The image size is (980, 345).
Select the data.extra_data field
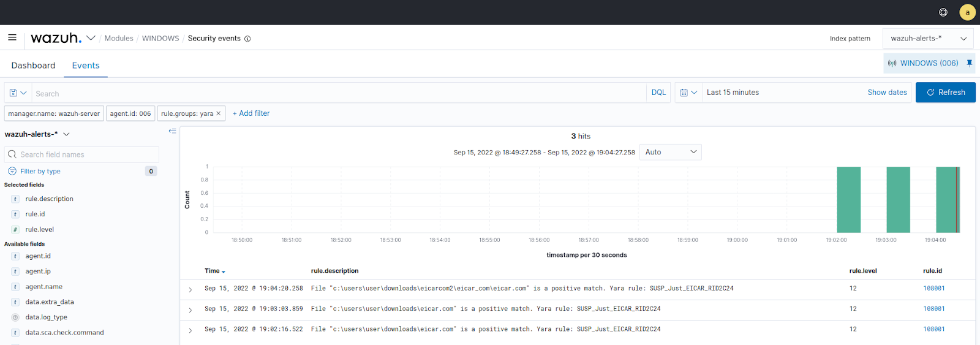point(50,302)
